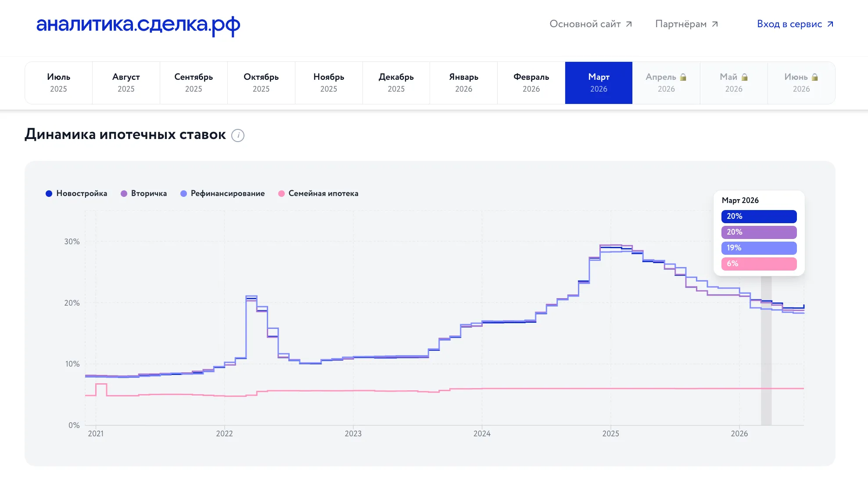Click the gray highlighted March 2026 chart column
Image resolution: width=868 pixels, height=492 pixels.
766,351
